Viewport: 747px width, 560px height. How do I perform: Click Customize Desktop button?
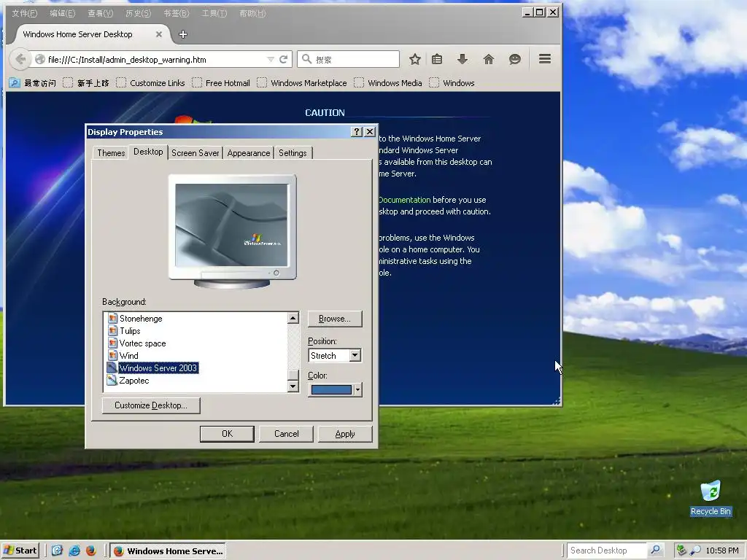[151, 405]
